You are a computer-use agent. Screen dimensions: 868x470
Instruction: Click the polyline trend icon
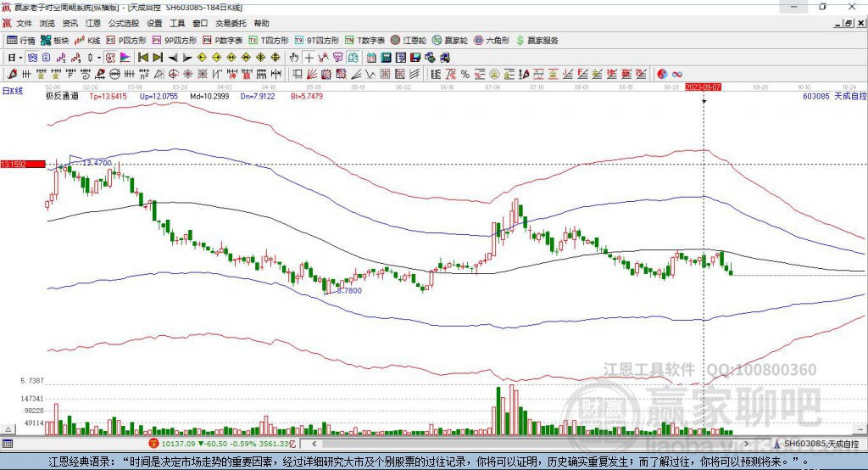[325, 58]
